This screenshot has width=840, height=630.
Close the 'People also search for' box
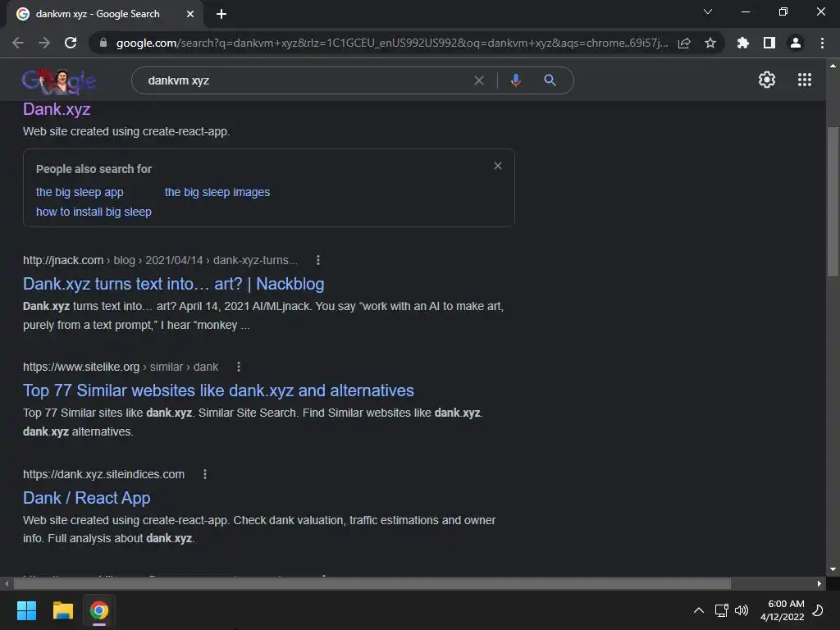[498, 166]
